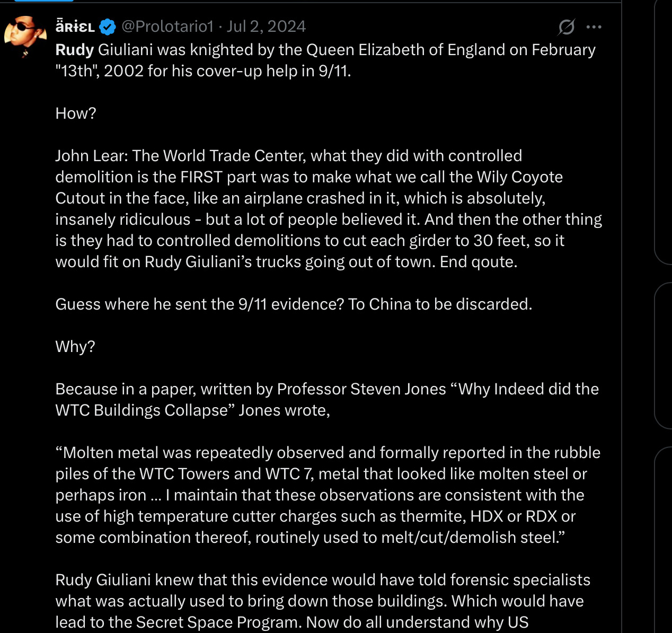Click the blue verified badge
This screenshot has width=672, height=633.
point(108,27)
